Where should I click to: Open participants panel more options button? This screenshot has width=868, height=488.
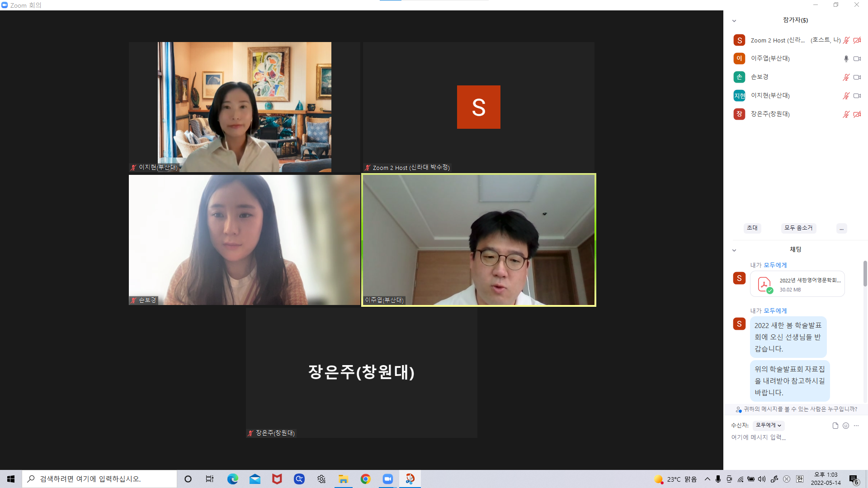(x=841, y=228)
